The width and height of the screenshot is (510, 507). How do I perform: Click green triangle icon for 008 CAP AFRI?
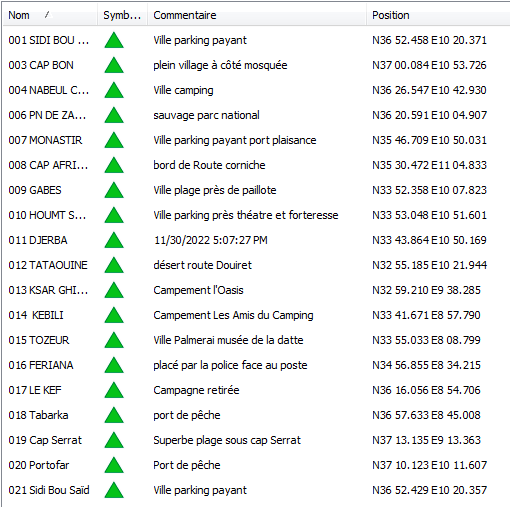[114, 165]
